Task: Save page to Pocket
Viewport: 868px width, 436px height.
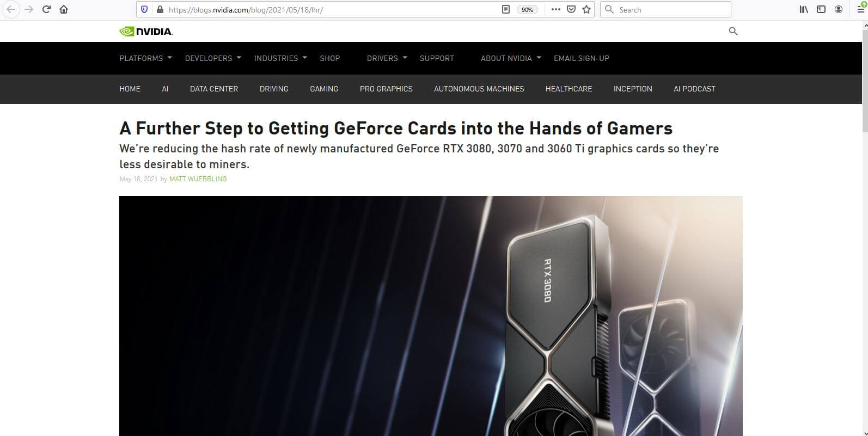Action: coord(571,9)
